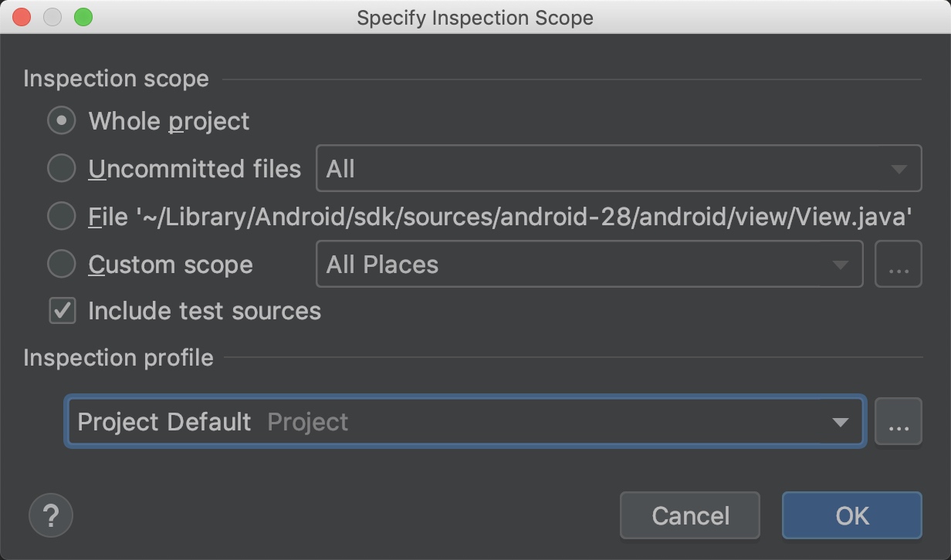Click the Specify Inspection Scope title bar
The width and height of the screenshot is (951, 560).
tap(475, 17)
